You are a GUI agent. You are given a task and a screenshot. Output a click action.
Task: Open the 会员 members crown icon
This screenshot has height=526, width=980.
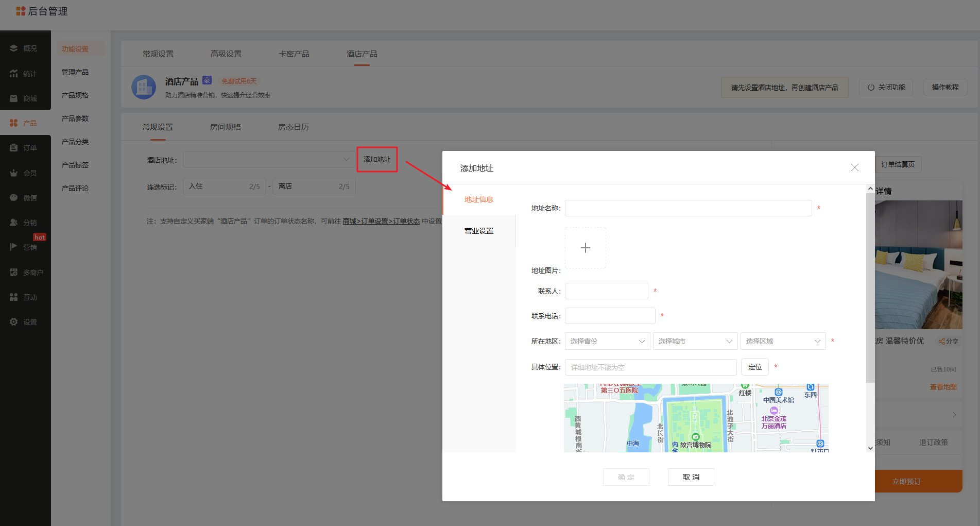pyautogui.click(x=14, y=173)
